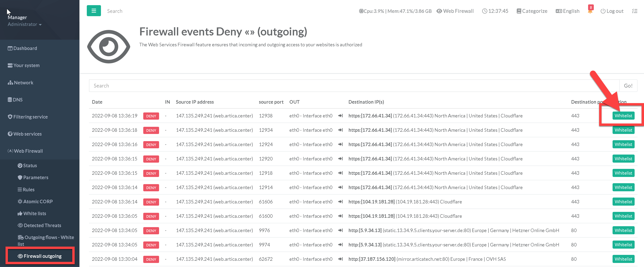Screen dimensions: 644x267
Task: Click the eye icon beside Web Firewall header link
Action: click(439, 11)
